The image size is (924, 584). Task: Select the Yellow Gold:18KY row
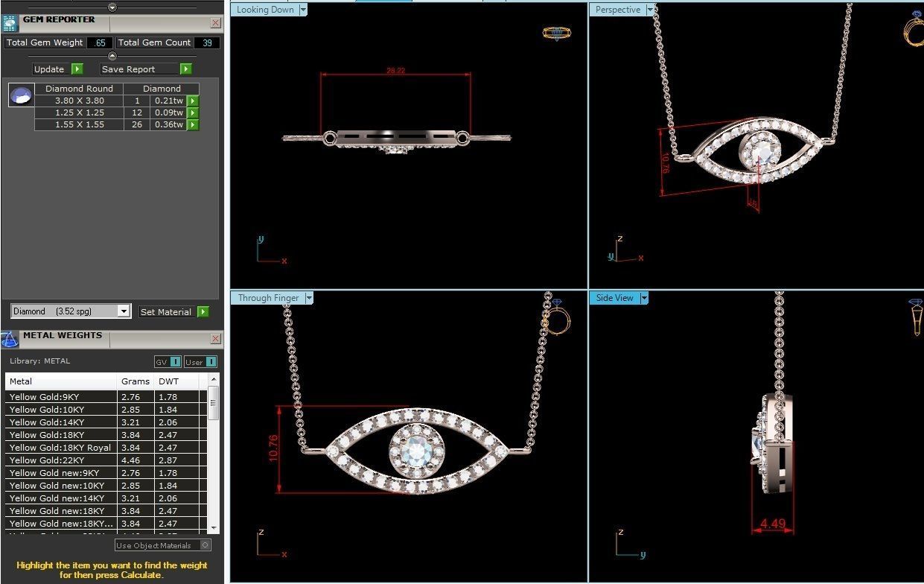tap(106, 435)
